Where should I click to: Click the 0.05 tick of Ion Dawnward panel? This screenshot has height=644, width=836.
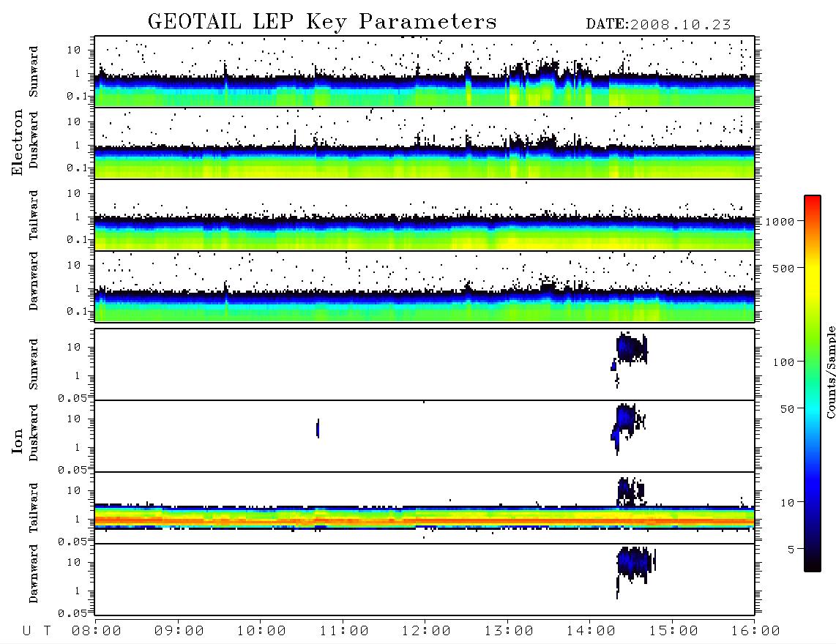[x=72, y=613]
